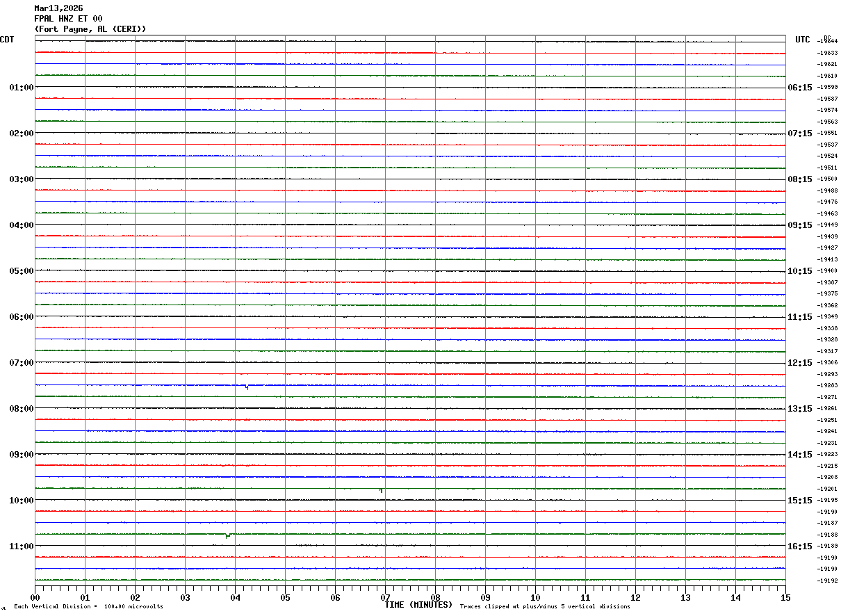841x616 pixels.
Task: Select the 12:15 UTC time label
Action: 799,363
